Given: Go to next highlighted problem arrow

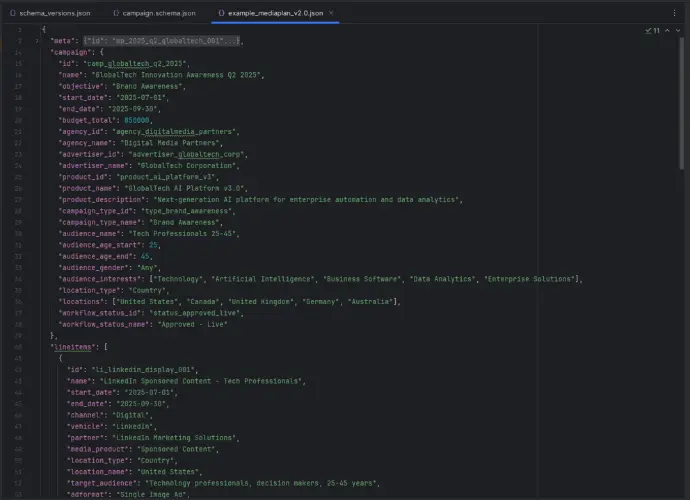Looking at the screenshot, I should (x=678, y=30).
